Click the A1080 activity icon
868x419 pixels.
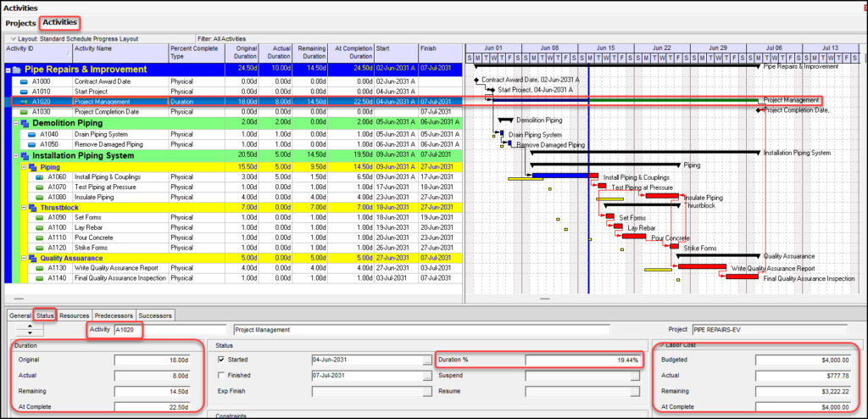[x=39, y=198]
